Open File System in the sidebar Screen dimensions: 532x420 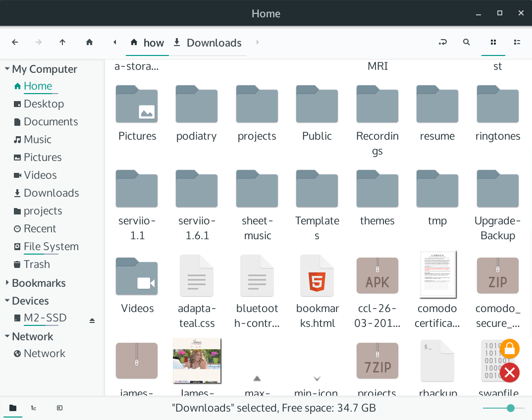pos(47,246)
